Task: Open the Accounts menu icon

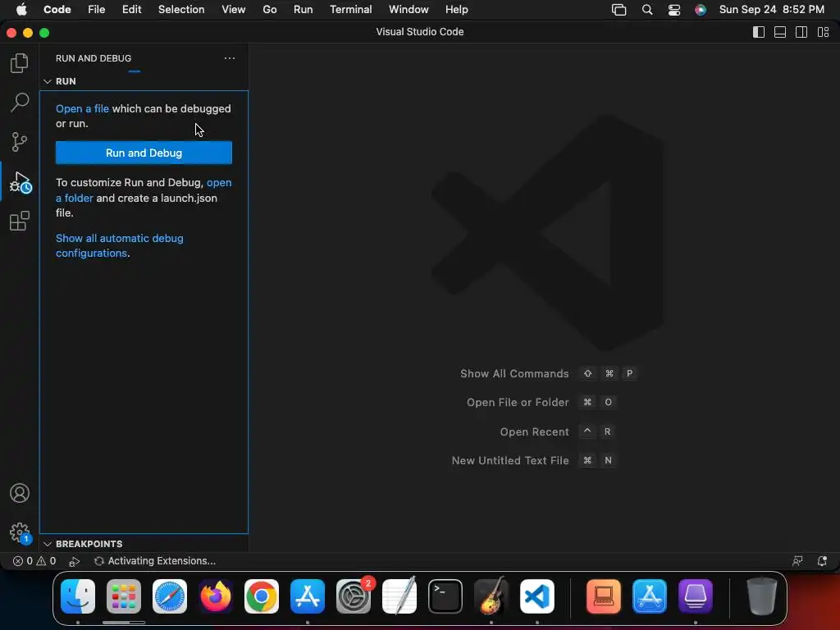Action: [20, 493]
